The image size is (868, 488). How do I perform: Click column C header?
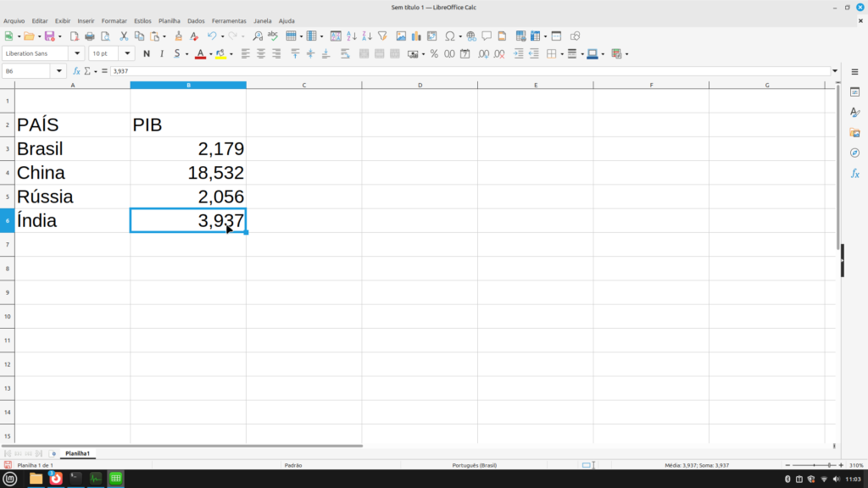point(303,85)
